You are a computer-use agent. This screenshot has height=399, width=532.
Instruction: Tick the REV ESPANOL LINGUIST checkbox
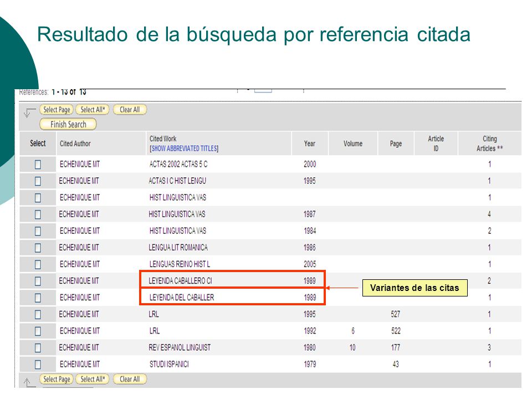[38, 348]
